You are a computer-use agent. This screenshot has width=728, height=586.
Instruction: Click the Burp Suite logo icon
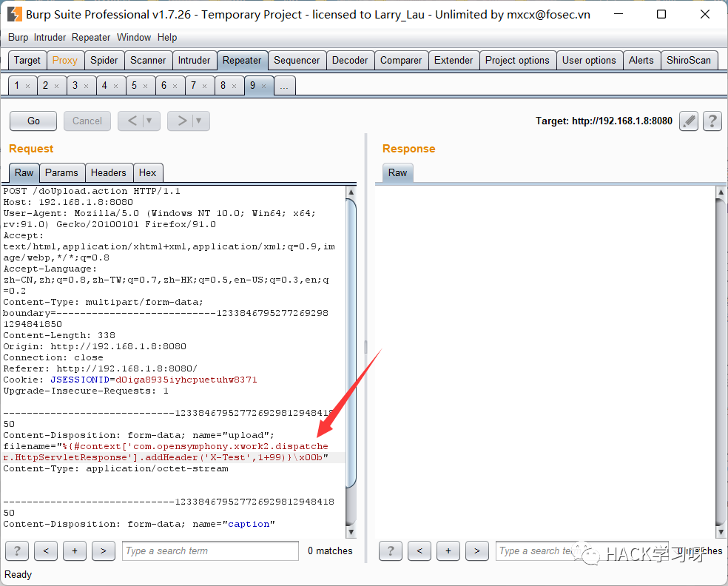pos(14,14)
